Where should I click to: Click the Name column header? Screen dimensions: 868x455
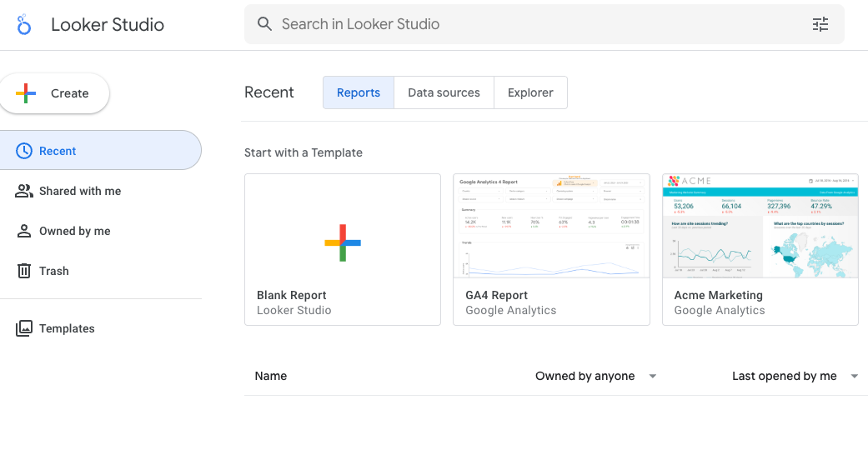[x=271, y=376]
